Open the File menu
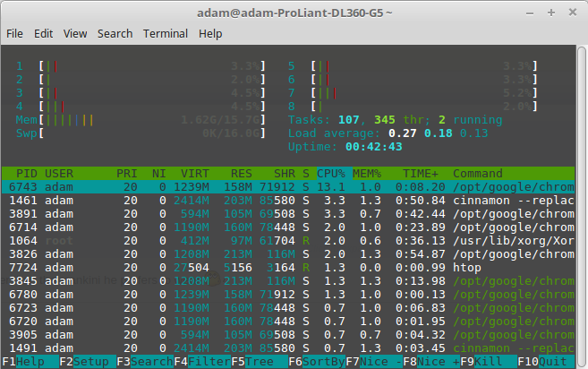 (14, 33)
